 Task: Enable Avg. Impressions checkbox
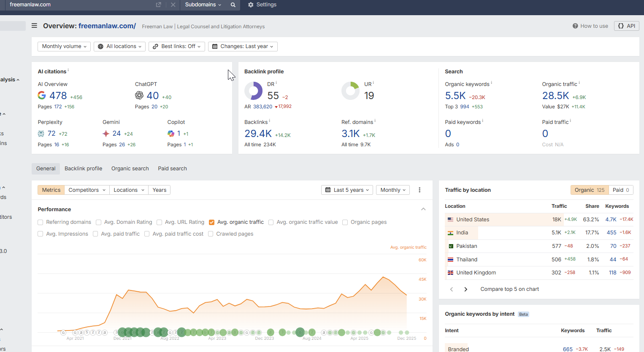[41, 234]
